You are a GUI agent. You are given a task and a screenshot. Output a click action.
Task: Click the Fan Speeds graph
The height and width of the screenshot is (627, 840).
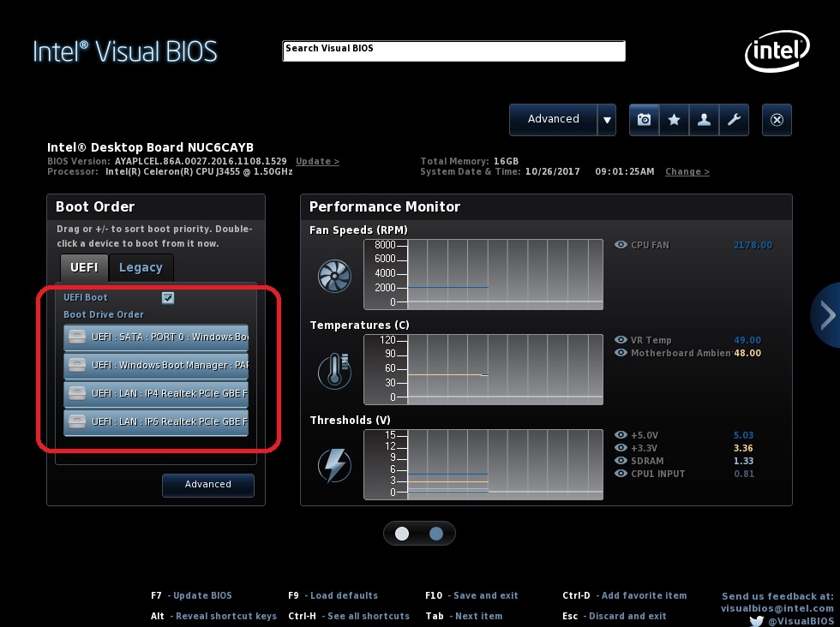tap(483, 274)
